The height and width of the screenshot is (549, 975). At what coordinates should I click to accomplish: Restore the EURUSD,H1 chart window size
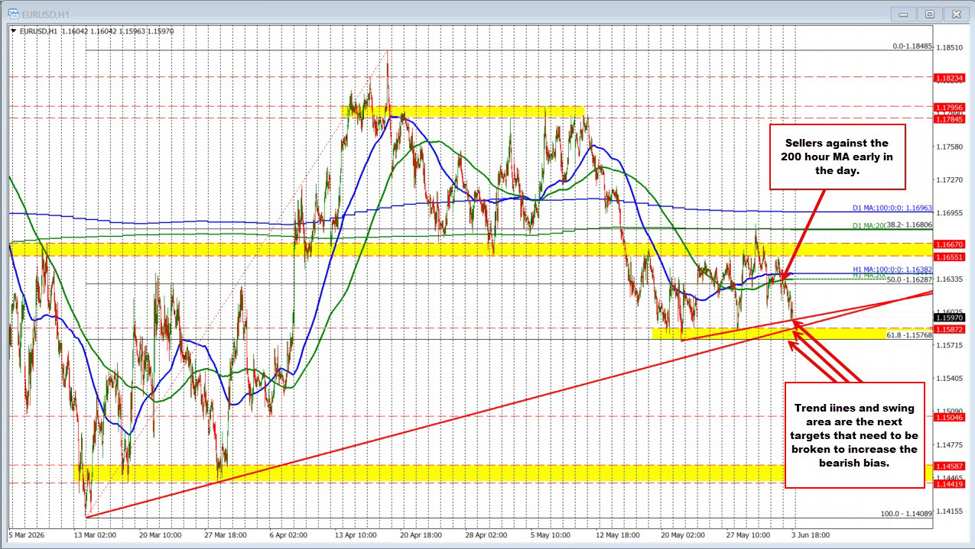coord(930,14)
